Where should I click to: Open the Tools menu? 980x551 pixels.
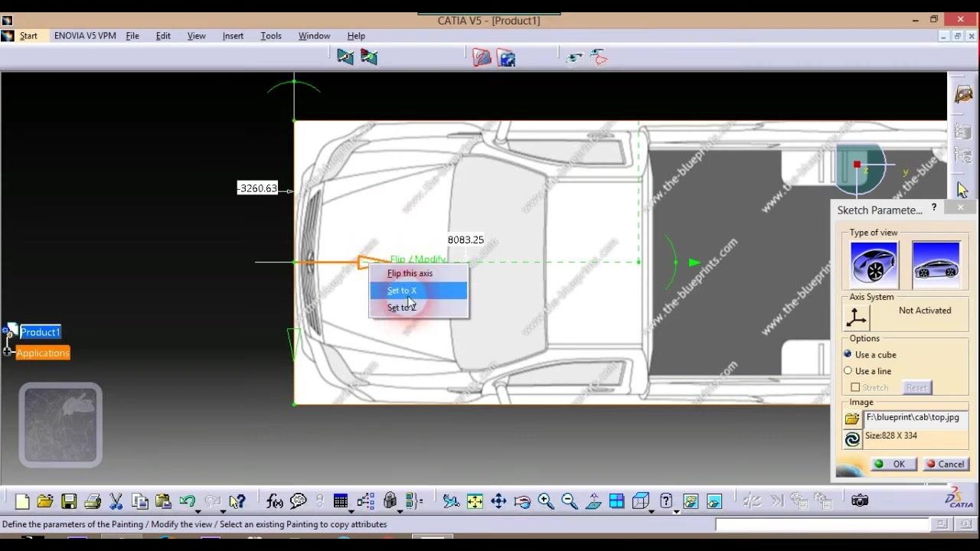click(271, 36)
